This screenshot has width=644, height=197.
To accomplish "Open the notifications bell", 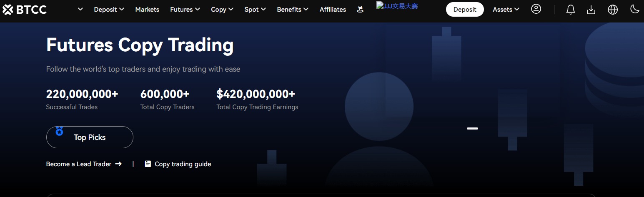I will click(571, 10).
